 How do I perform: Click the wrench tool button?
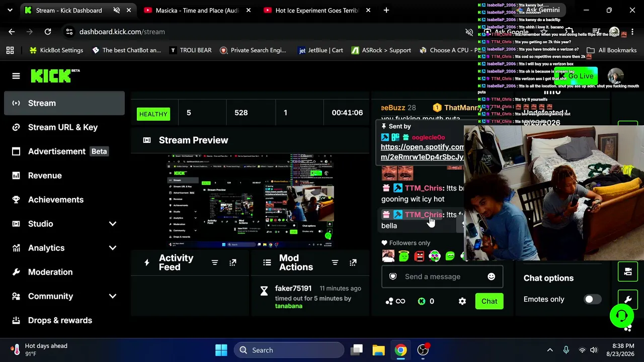coord(628,300)
